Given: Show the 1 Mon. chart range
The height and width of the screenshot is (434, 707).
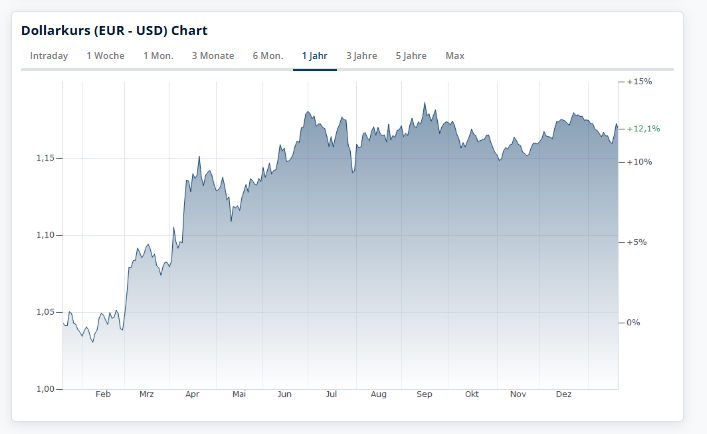Looking at the screenshot, I should [158, 56].
